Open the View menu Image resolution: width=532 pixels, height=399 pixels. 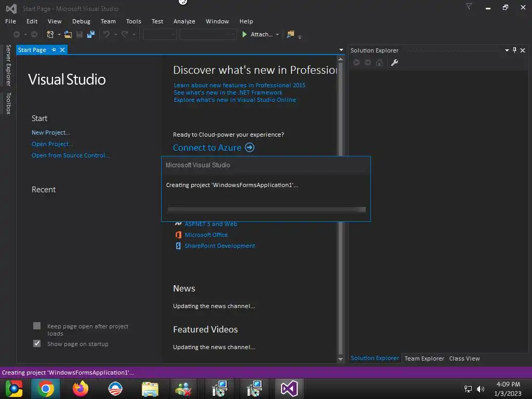tap(55, 21)
